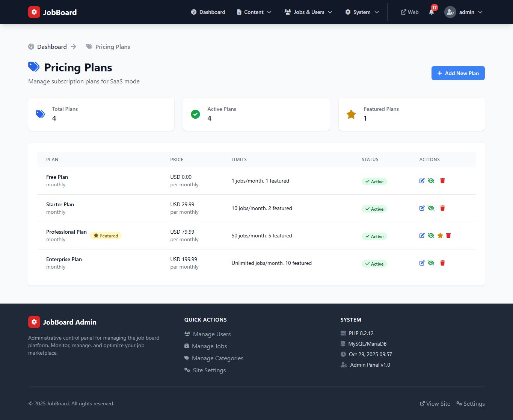The height and width of the screenshot is (420, 513).
Task: Deactivate Professional Plan with eye icon
Action: (431, 236)
